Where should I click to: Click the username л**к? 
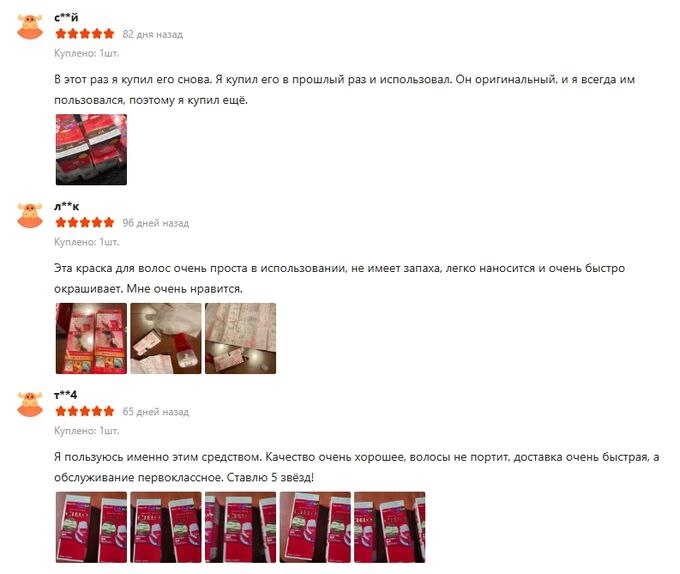pos(66,207)
